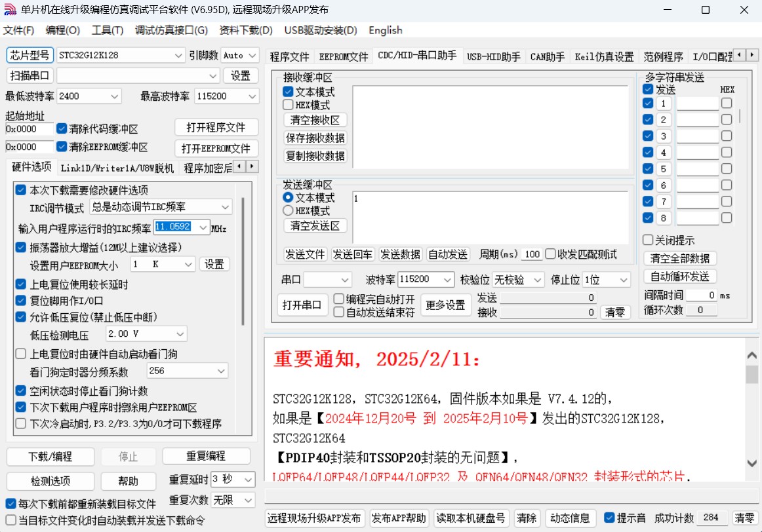Open Keil仿真设置 tab
The width and height of the screenshot is (762, 532).
(x=604, y=57)
